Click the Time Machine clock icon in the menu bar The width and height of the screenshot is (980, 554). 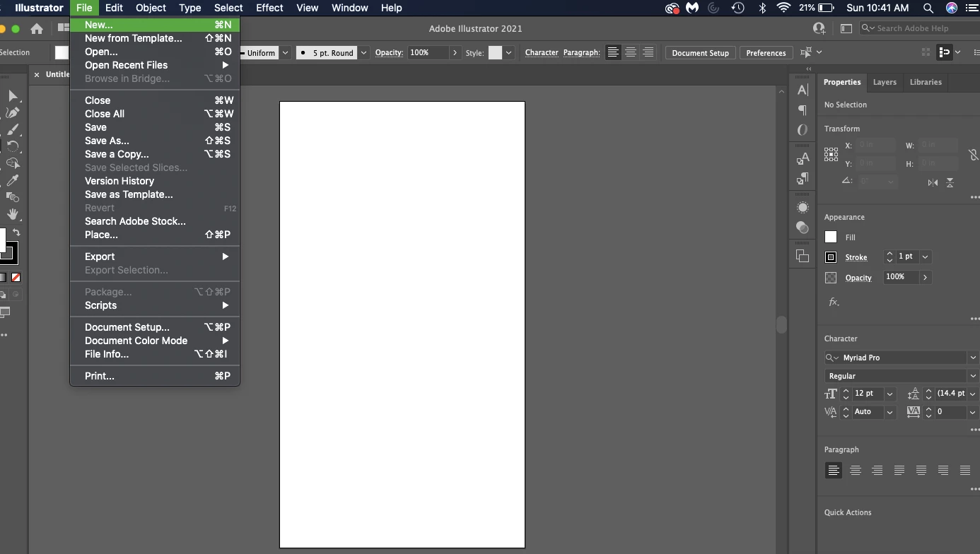pos(738,8)
